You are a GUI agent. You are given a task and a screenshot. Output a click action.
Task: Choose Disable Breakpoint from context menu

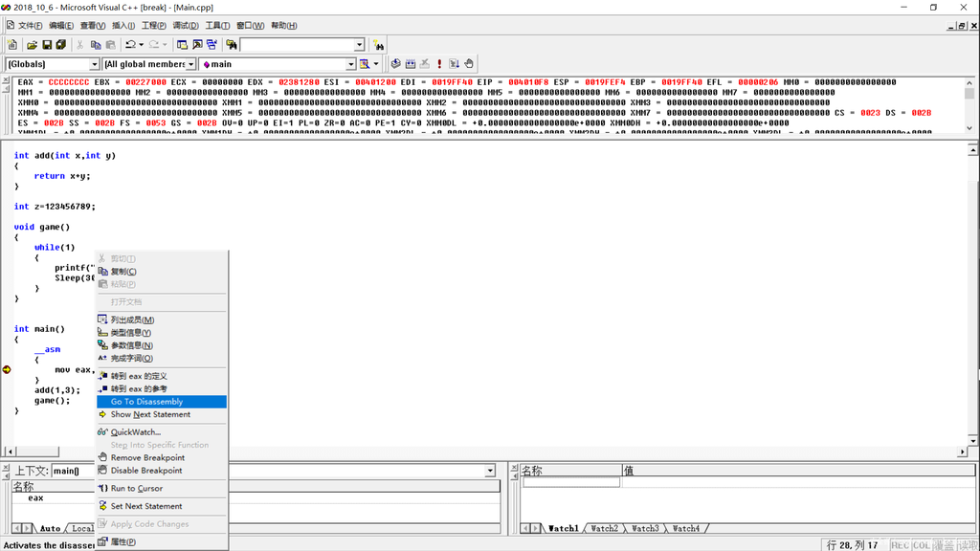[x=146, y=471]
